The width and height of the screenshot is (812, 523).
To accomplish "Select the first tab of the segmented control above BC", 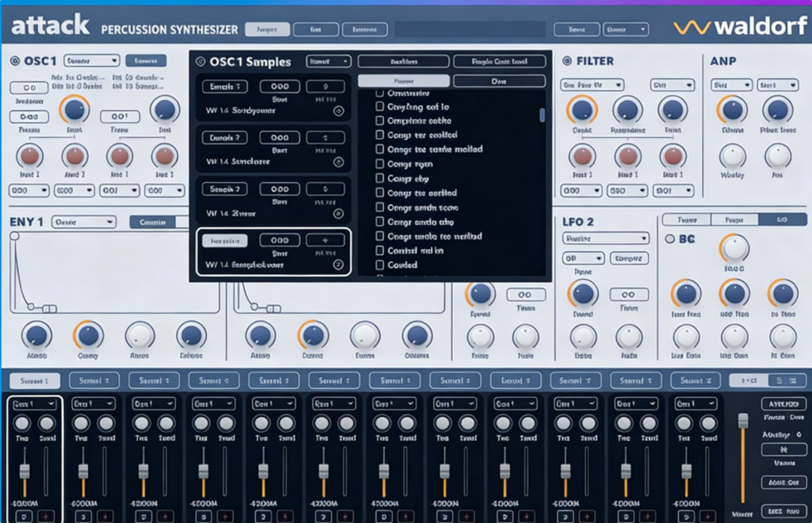I will pos(687,220).
